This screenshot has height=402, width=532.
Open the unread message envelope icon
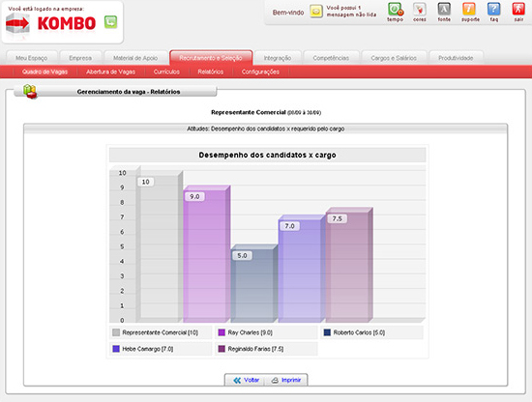[x=316, y=12]
